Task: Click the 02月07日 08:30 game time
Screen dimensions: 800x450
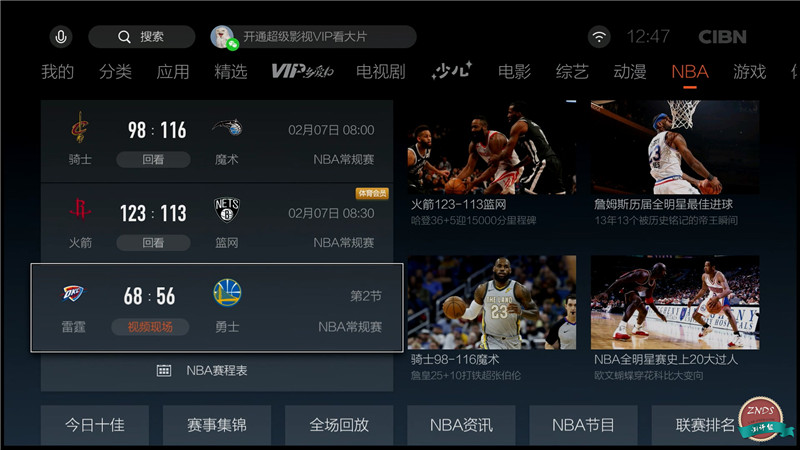Action: (x=331, y=213)
